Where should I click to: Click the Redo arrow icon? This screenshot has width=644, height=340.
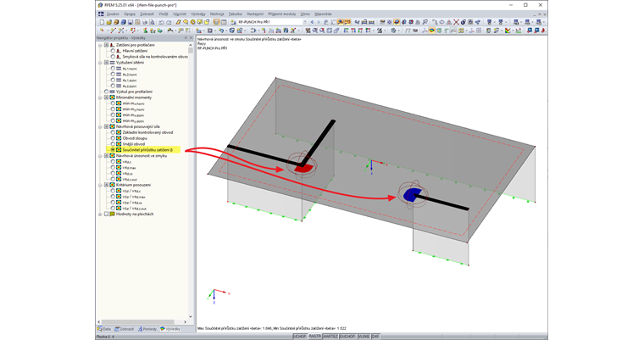[x=169, y=22]
